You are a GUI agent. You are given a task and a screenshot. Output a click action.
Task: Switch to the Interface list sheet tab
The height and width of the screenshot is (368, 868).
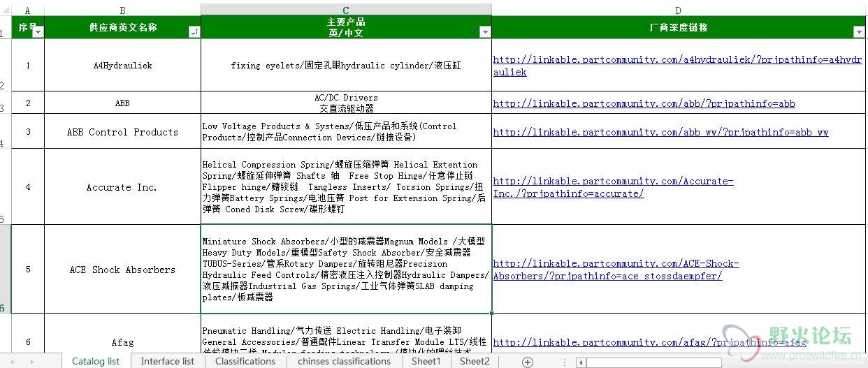pos(168,362)
